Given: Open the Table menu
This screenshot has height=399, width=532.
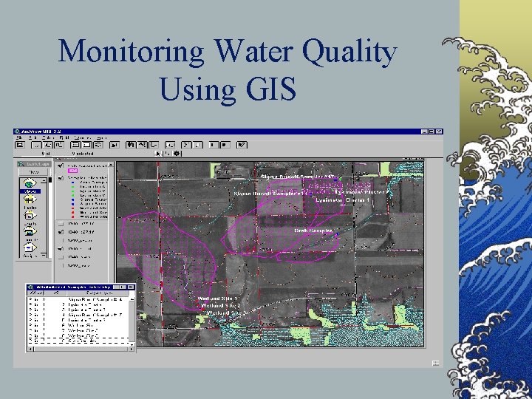Looking at the screenshot, I should 47,137.
